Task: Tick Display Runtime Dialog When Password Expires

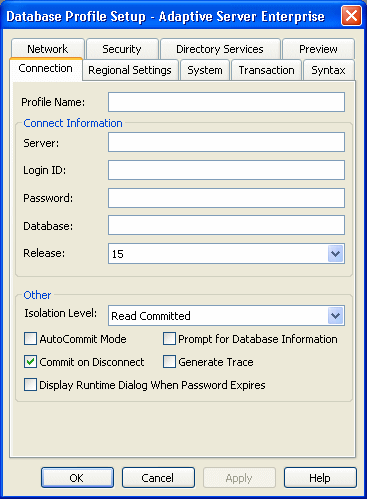Action: [30, 384]
